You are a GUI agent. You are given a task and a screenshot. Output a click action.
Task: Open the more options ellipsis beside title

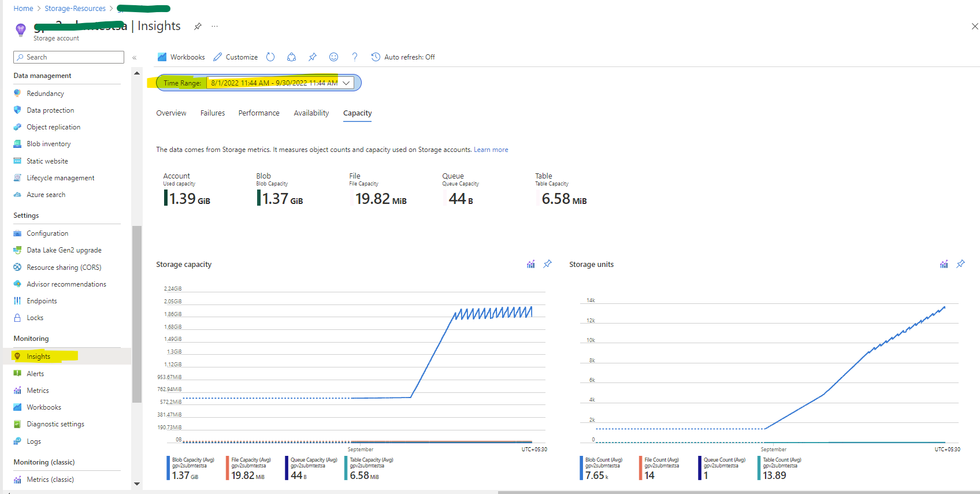pyautogui.click(x=215, y=27)
